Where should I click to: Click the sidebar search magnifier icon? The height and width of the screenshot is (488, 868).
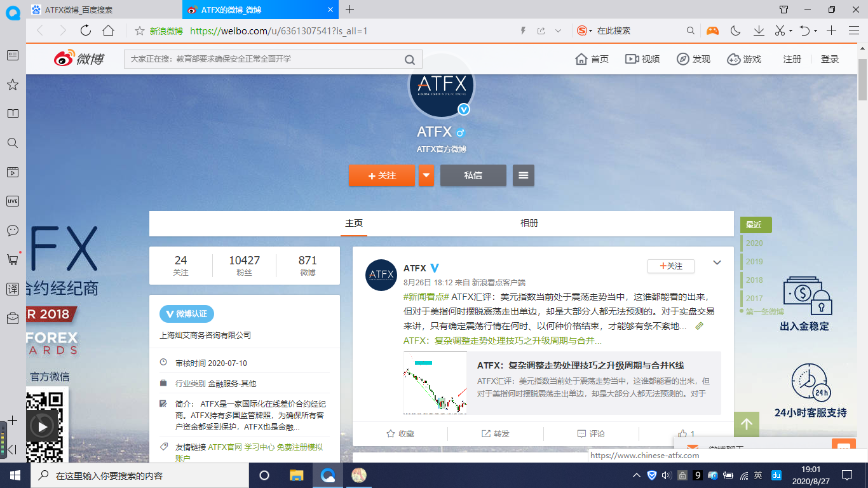click(12, 143)
